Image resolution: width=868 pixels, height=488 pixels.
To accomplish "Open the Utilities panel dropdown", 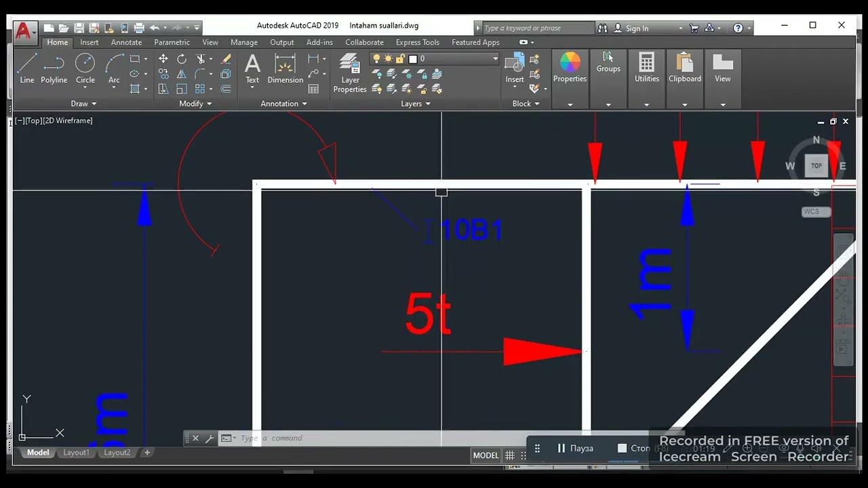I will (646, 104).
